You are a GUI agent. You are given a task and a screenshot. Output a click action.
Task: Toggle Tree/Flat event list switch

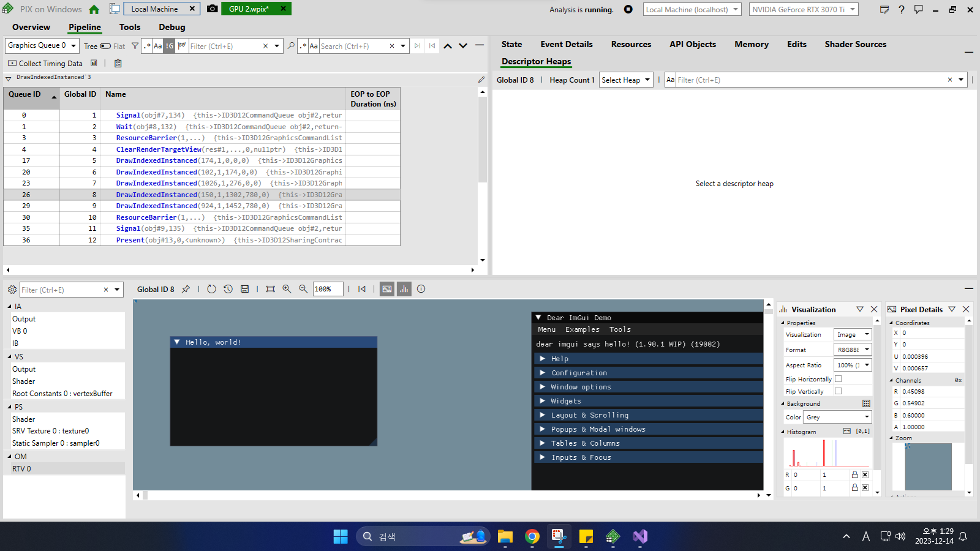click(105, 46)
